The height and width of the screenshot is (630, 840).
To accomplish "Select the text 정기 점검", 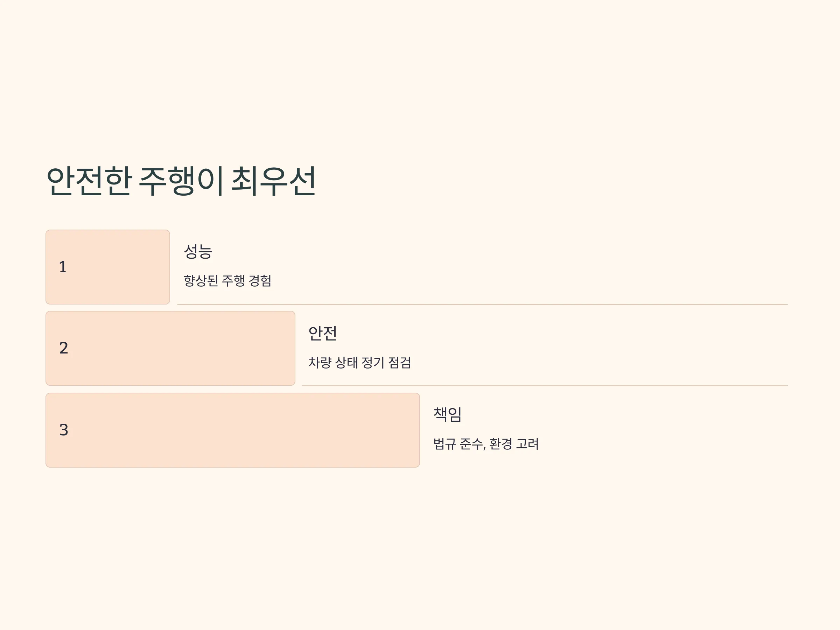I will (386, 362).
